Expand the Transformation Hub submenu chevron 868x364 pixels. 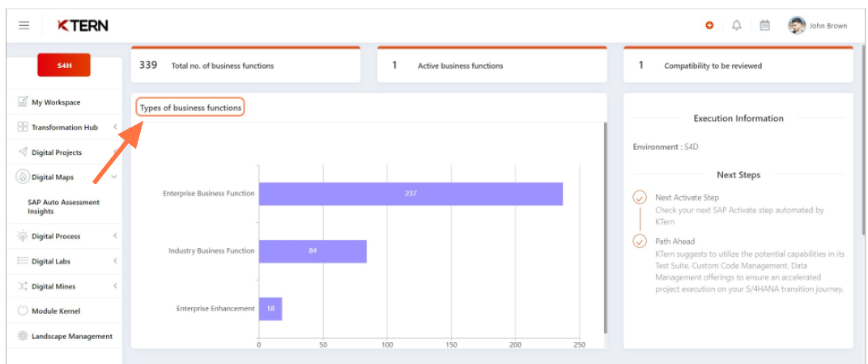[115, 127]
